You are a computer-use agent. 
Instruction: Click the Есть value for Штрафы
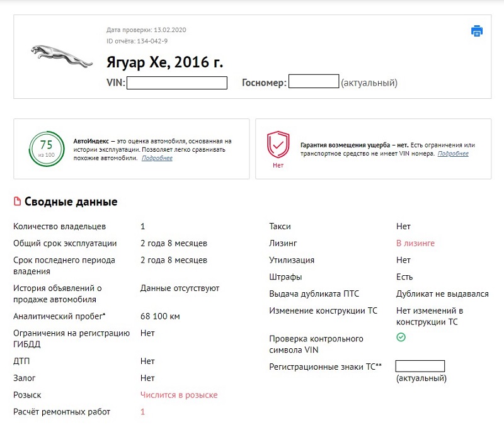[x=404, y=277]
